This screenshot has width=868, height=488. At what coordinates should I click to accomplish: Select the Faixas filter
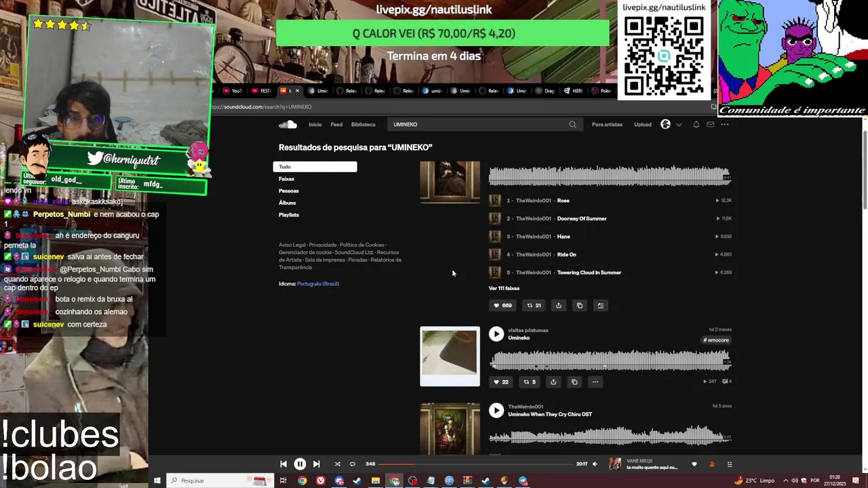(286, 179)
